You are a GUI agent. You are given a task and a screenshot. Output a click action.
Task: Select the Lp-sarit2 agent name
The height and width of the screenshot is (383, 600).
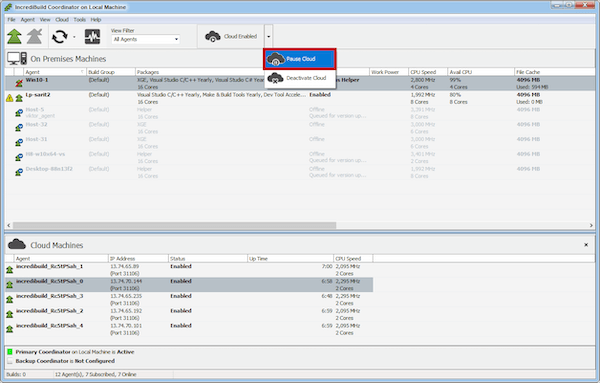(x=38, y=95)
